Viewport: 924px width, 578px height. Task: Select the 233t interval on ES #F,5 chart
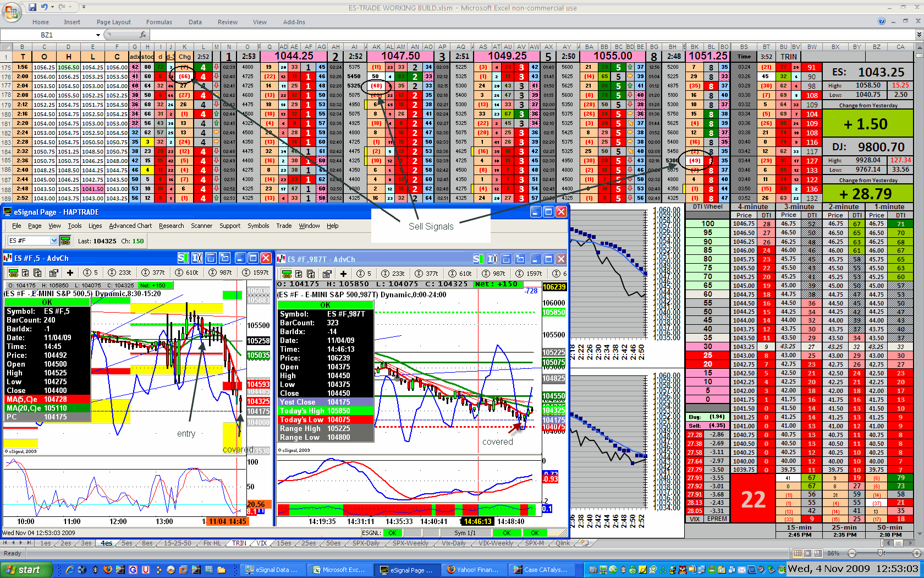[120, 272]
